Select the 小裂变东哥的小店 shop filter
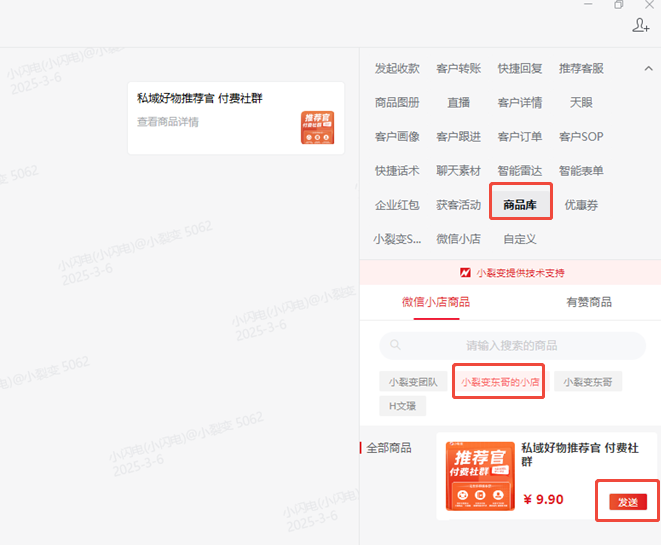This screenshot has height=545, width=661. 499,381
